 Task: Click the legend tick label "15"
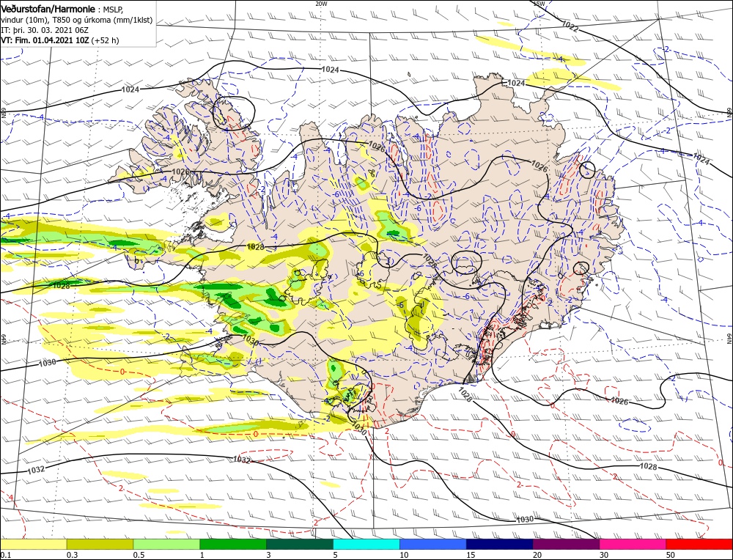[x=471, y=555]
